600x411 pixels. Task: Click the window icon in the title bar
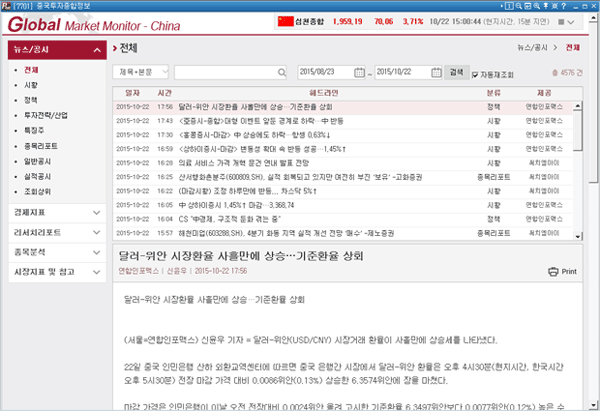tap(7, 6)
